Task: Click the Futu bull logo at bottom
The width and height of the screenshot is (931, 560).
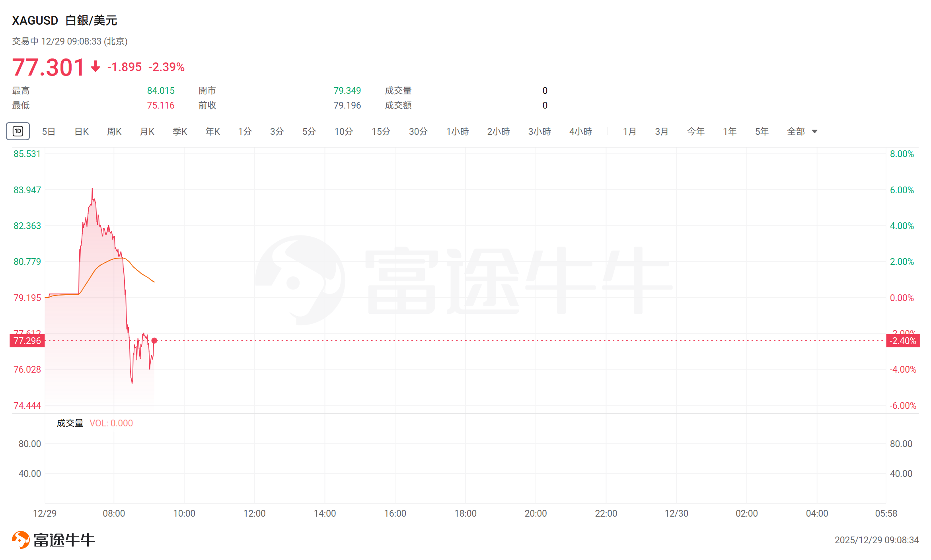Action: click(21, 539)
